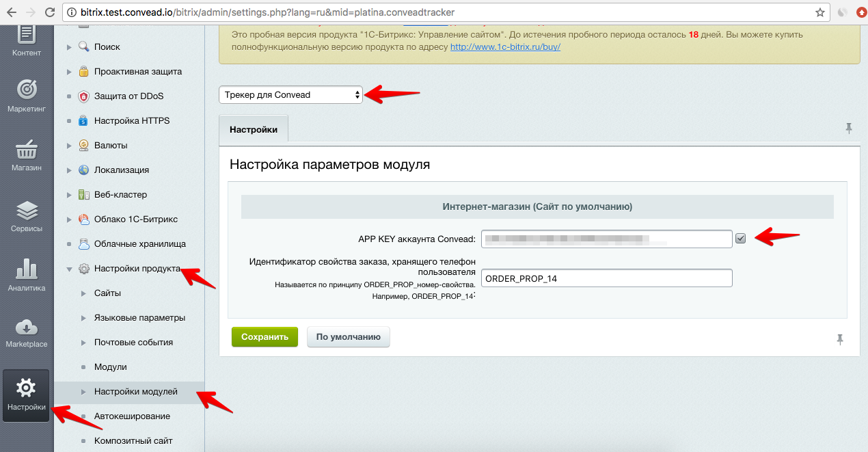Follow the 1c-bitrix.ru/buy link
The image size is (868, 452).
pyautogui.click(x=505, y=47)
